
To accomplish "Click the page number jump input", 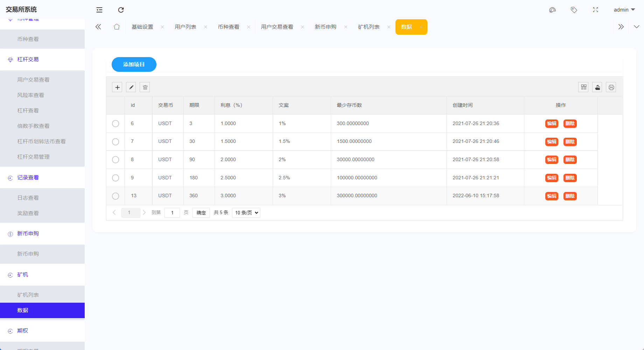I will pos(172,213).
